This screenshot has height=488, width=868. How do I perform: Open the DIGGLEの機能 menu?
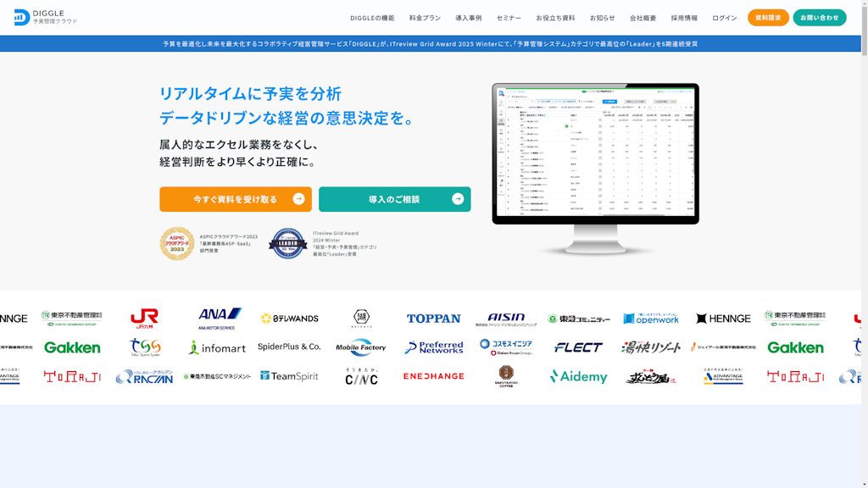tap(372, 18)
